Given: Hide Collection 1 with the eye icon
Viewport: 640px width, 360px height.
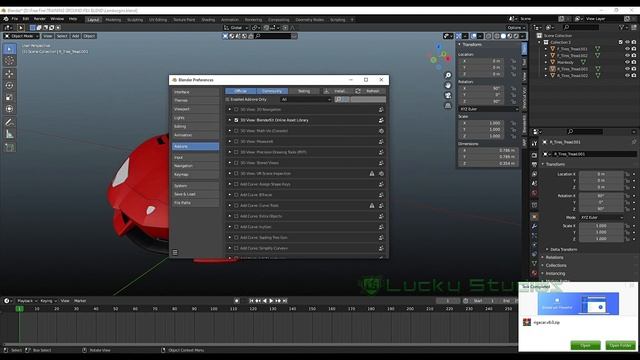Looking at the screenshot, I should coord(627,42).
